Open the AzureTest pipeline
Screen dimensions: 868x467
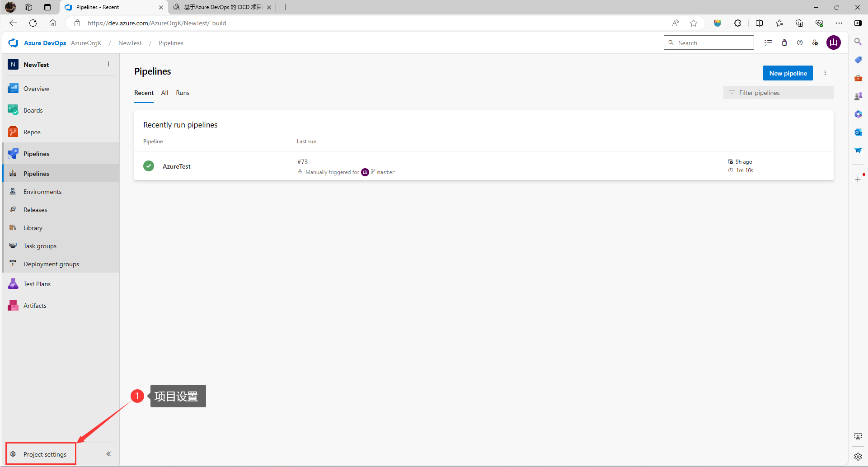click(177, 166)
